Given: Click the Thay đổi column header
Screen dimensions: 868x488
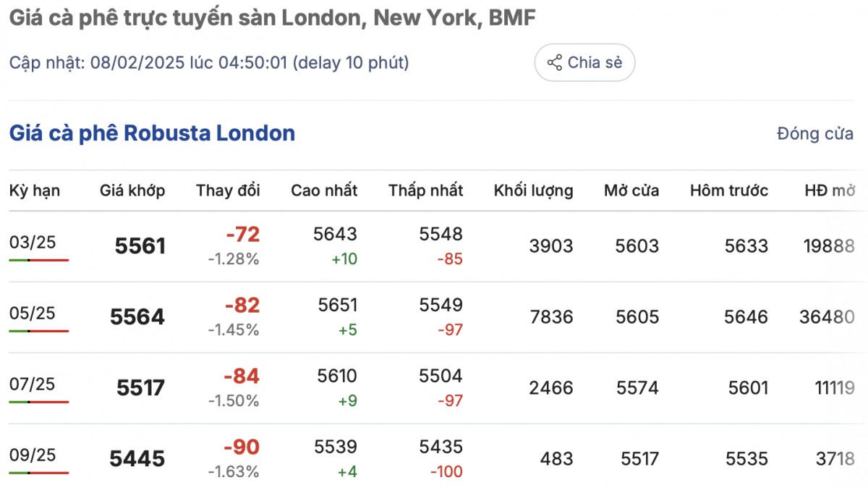Looking at the screenshot, I should click(x=228, y=191).
